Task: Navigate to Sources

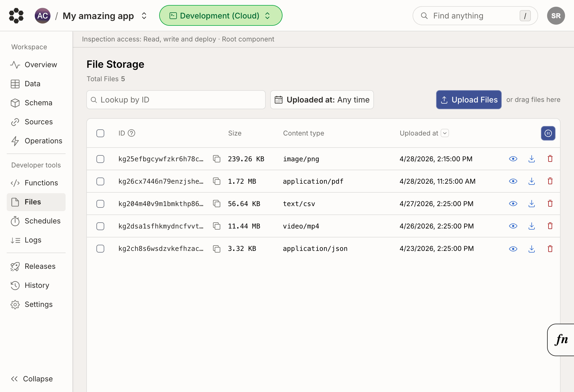Action: [x=36, y=122]
